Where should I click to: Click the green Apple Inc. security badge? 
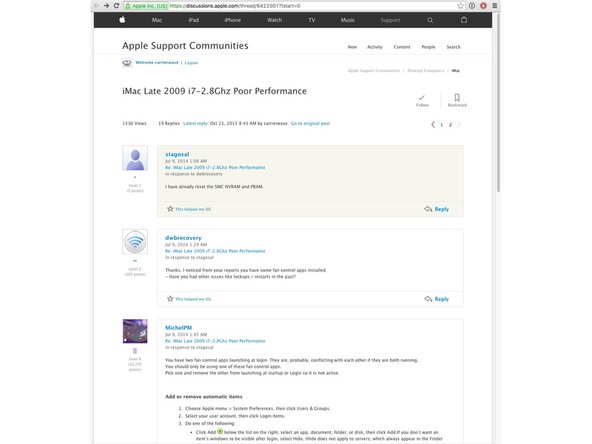[x=146, y=6]
